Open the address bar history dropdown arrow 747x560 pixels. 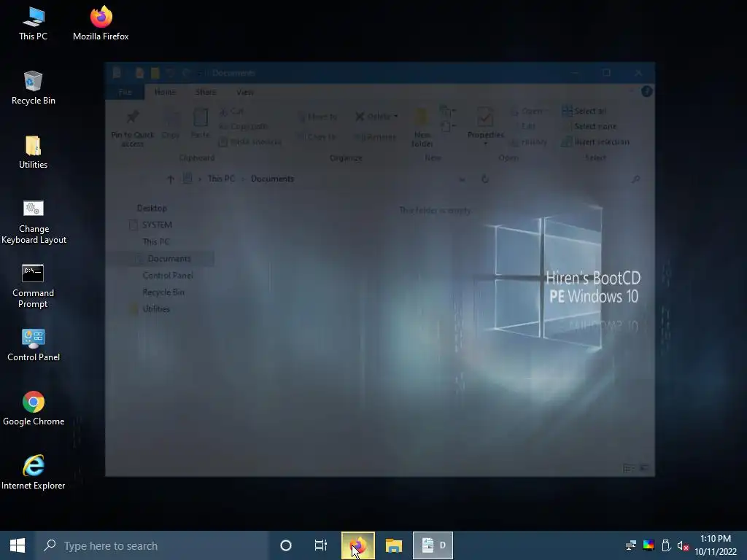click(x=462, y=179)
